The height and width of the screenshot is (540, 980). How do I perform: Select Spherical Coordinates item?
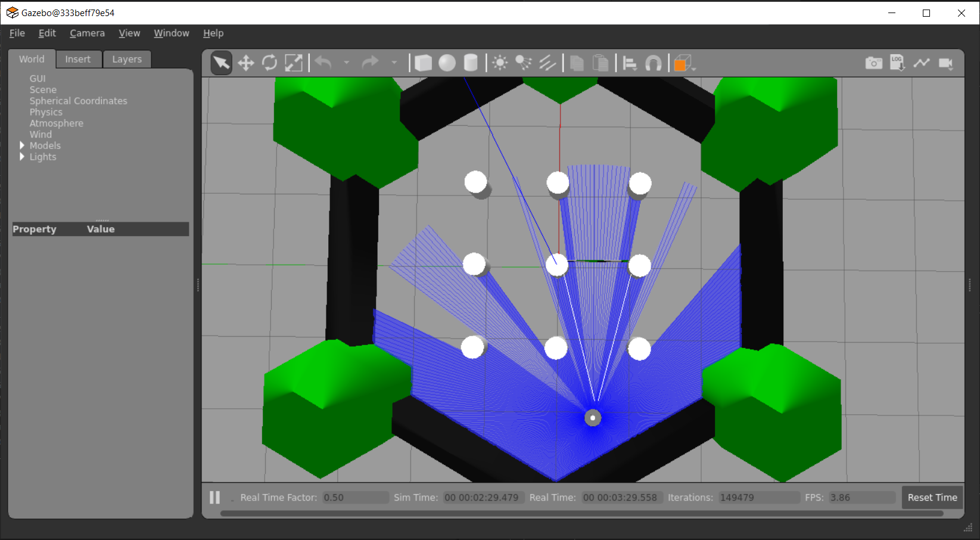click(79, 101)
